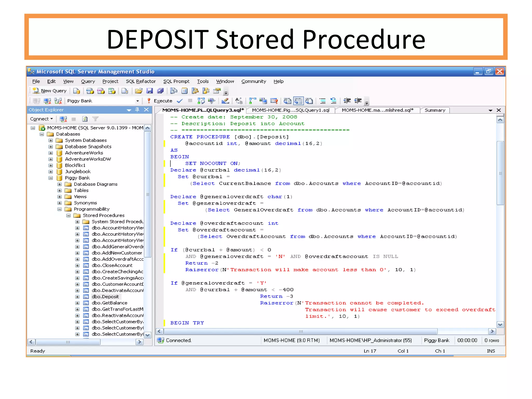The width and height of the screenshot is (532, 399).
Task: Start an Analysis Services MDX query
Action: click(90, 91)
